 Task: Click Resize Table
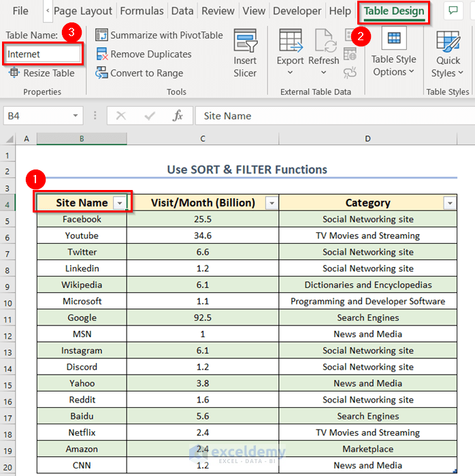pyautogui.click(x=41, y=73)
